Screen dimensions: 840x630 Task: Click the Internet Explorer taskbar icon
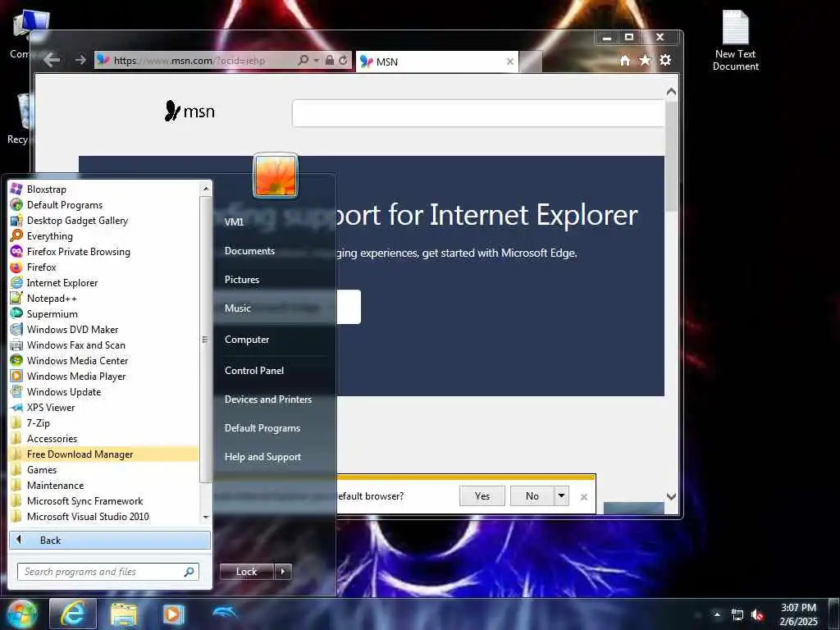tap(73, 614)
